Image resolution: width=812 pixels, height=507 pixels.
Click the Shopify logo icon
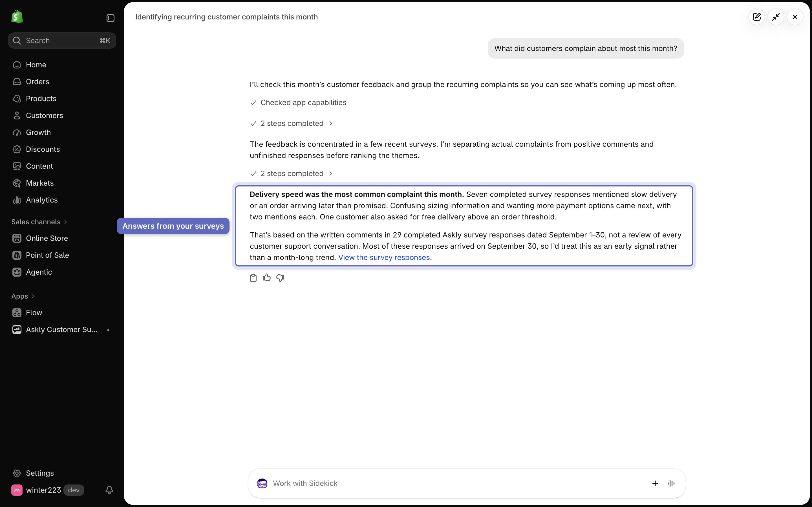click(17, 17)
